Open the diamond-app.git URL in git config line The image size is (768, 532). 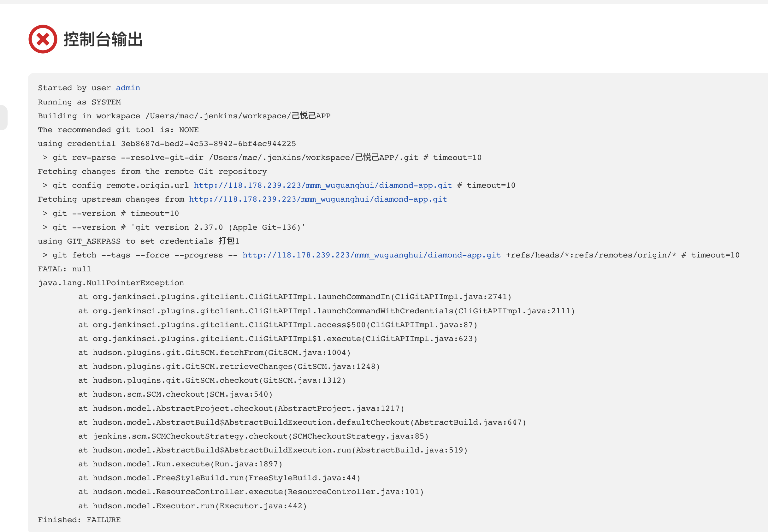323,185
